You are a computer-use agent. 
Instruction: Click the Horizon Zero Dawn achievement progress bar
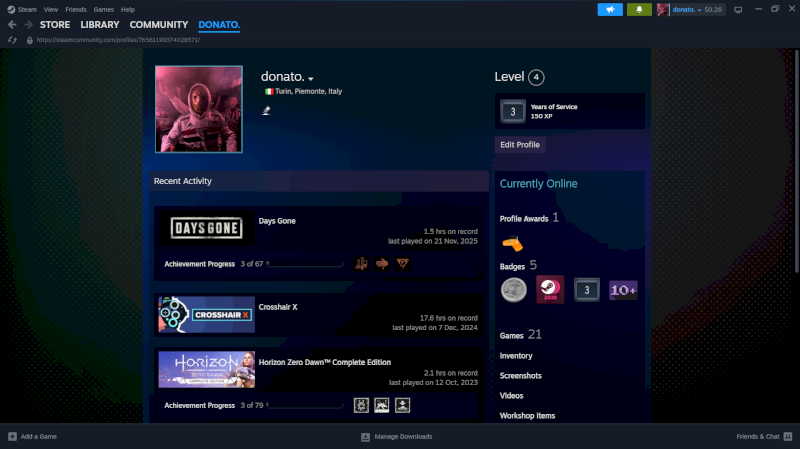(x=305, y=405)
